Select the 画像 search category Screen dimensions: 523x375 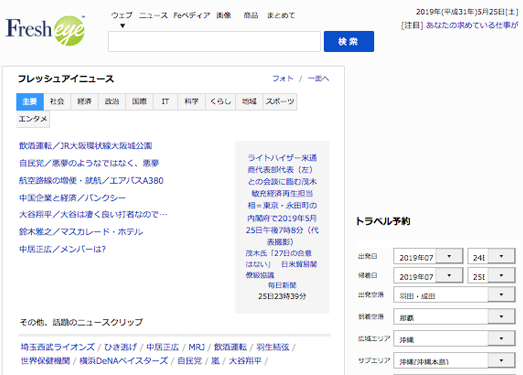point(223,15)
